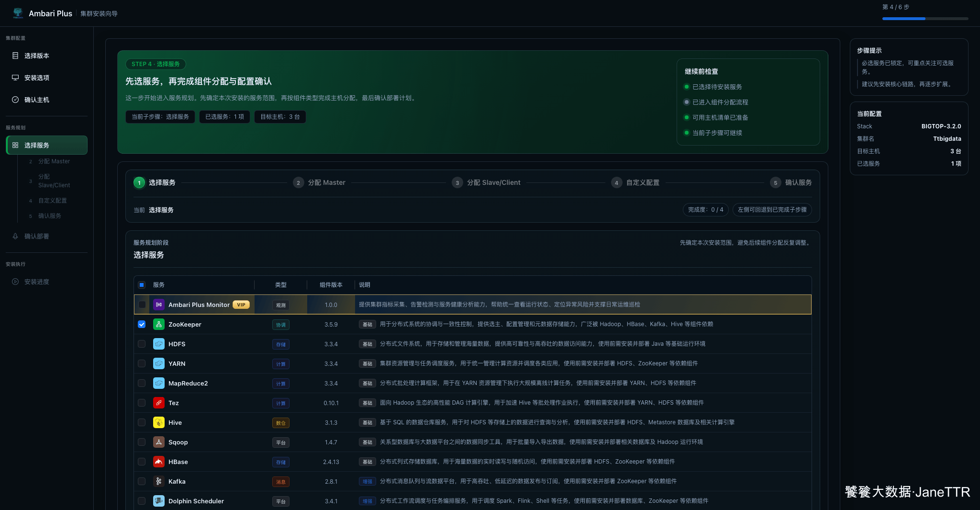980x510 pixels.
Task: Click the Ambari Plus Monitor service icon
Action: (x=159, y=305)
